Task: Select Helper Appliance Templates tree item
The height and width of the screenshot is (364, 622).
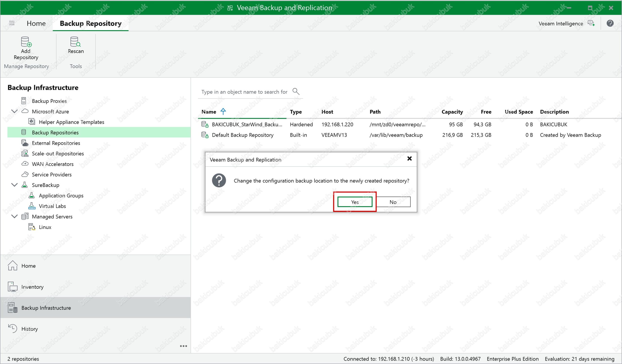Action: click(71, 122)
